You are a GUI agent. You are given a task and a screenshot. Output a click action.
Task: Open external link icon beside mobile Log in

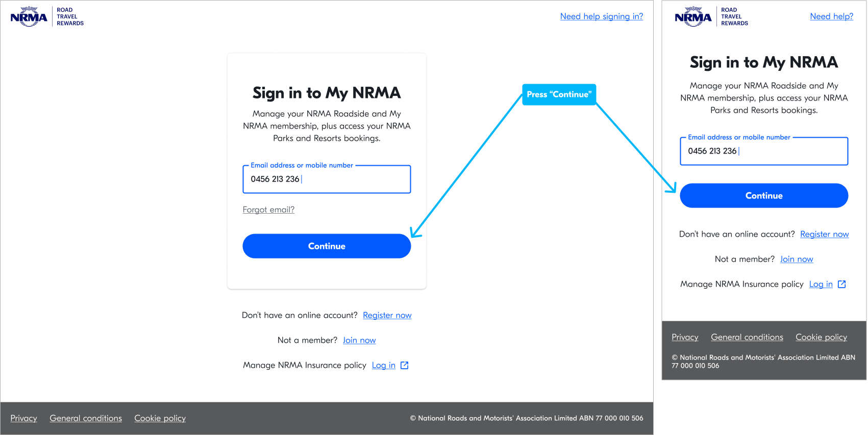[x=842, y=284]
